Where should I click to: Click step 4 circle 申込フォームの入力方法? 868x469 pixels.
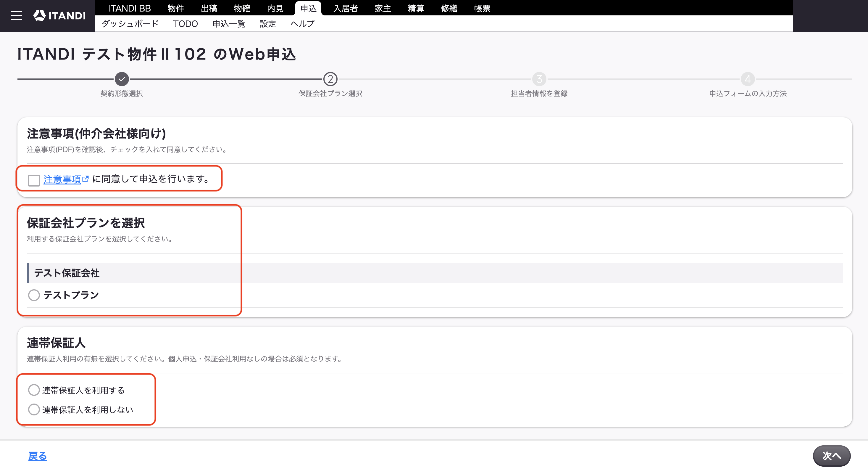[748, 79]
